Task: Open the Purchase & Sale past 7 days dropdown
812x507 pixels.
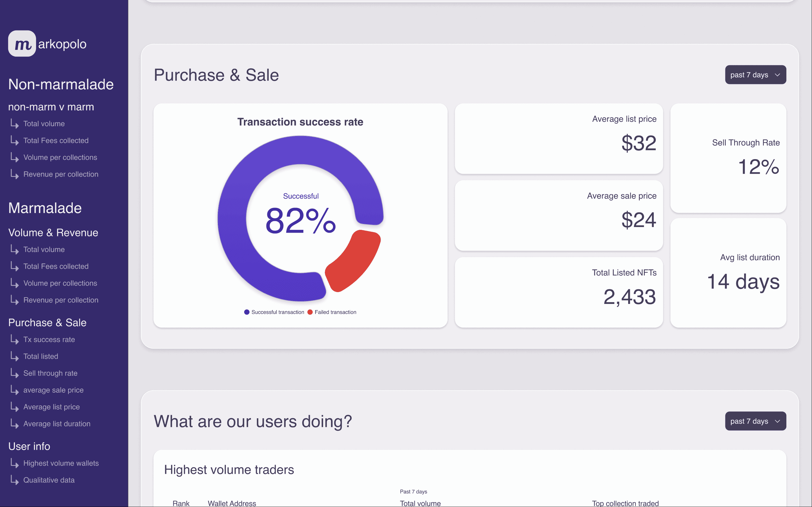Action: [755, 75]
